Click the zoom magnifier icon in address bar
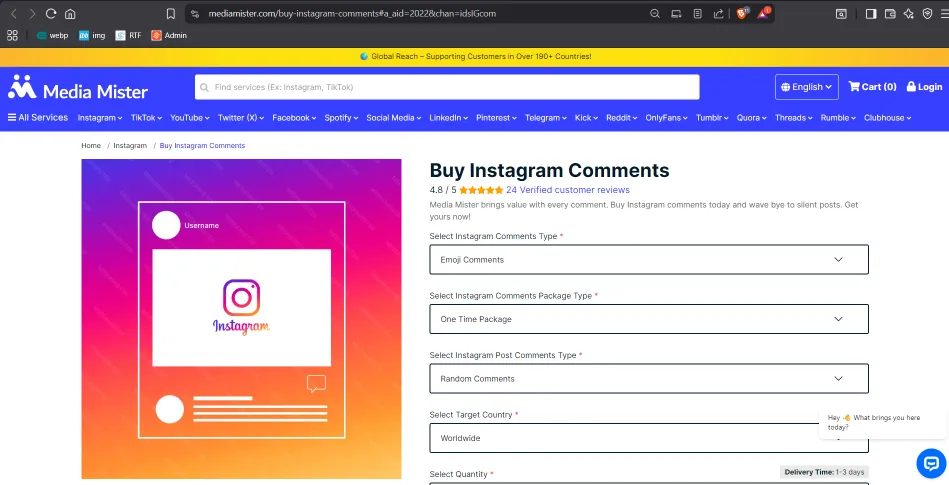The height and width of the screenshot is (485, 949). (655, 13)
